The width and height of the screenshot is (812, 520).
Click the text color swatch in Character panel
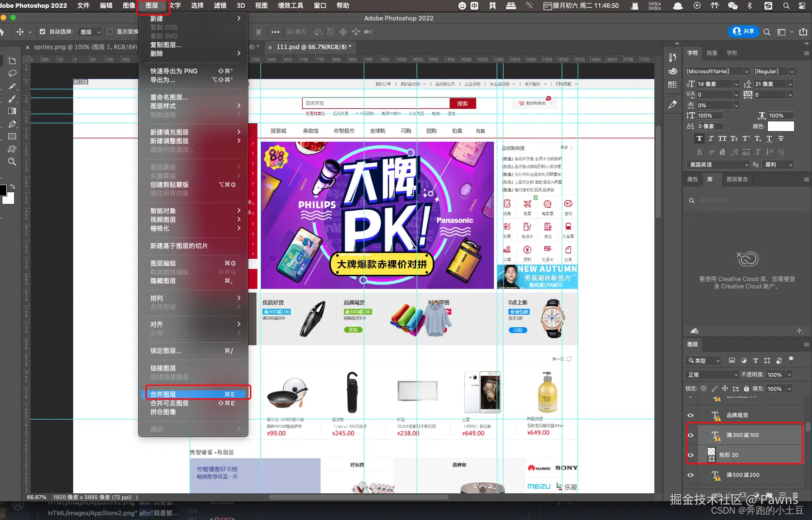point(781,126)
